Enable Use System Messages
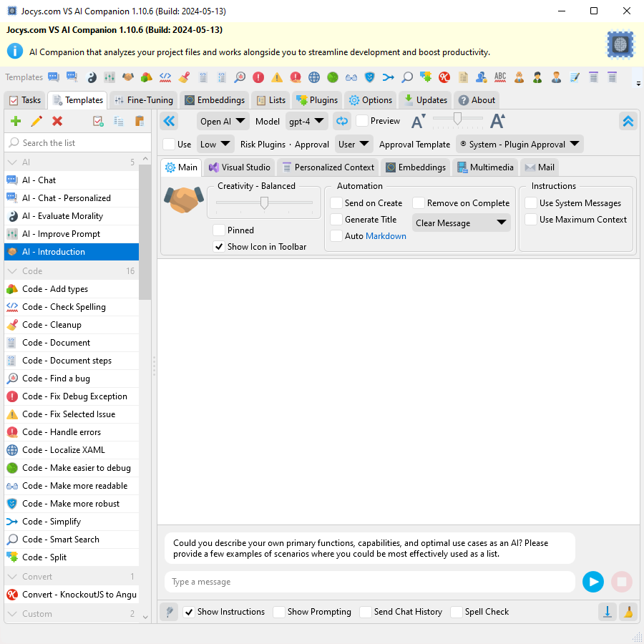644x644 pixels. [531, 203]
